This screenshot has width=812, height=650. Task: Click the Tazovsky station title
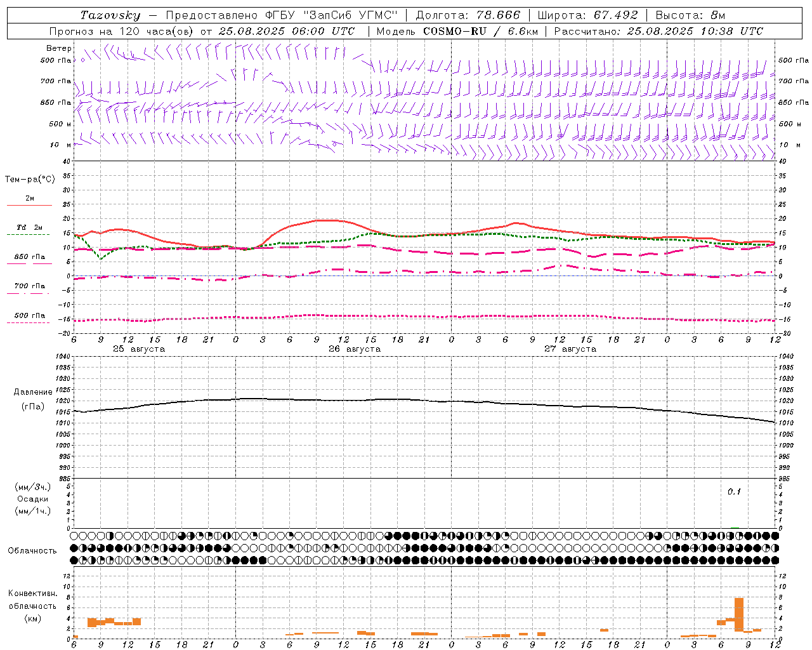click(110, 15)
